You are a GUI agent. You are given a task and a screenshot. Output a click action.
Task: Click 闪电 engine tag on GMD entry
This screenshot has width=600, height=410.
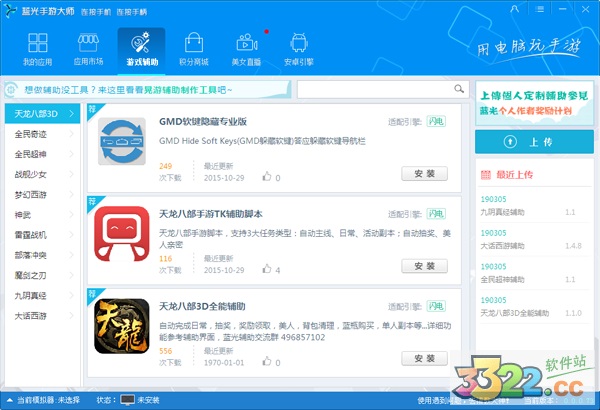click(x=436, y=121)
